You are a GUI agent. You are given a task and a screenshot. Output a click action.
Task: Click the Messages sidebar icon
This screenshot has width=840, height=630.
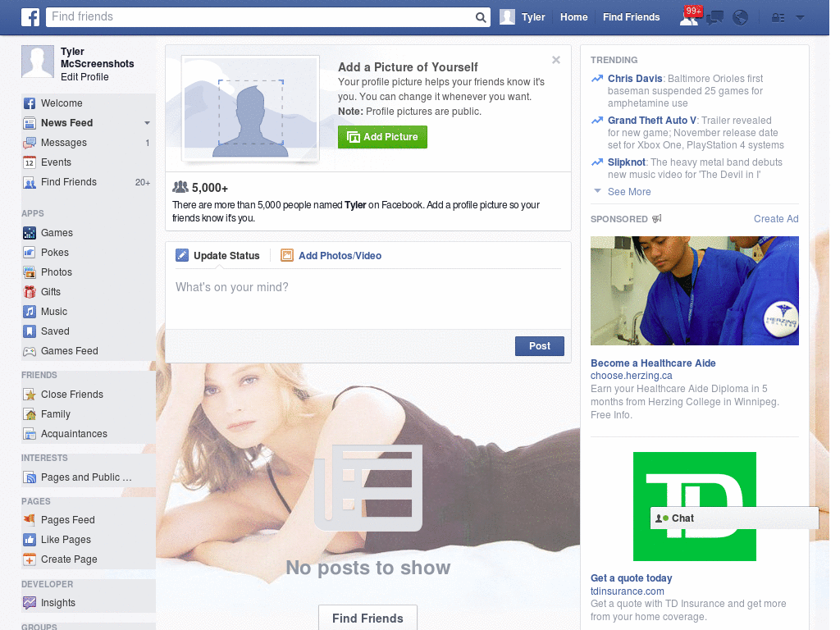(30, 143)
